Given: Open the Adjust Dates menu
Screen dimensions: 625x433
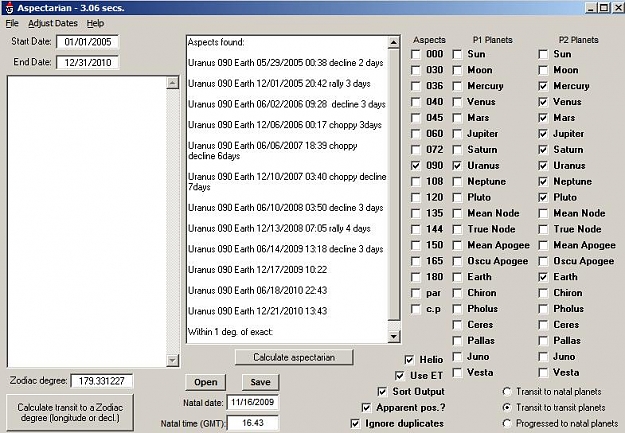Looking at the screenshot, I should [53, 23].
